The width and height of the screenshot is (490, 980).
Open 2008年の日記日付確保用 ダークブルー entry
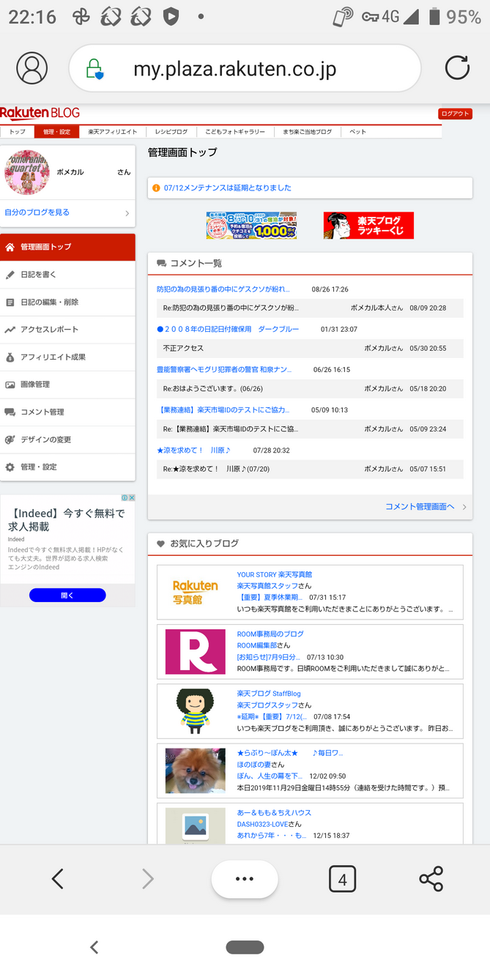point(228,330)
